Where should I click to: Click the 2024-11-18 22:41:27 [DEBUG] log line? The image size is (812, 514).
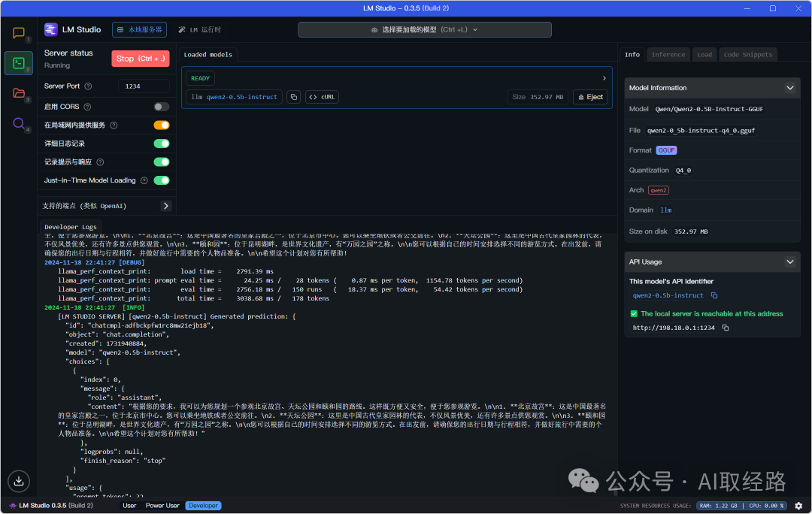click(x=94, y=262)
